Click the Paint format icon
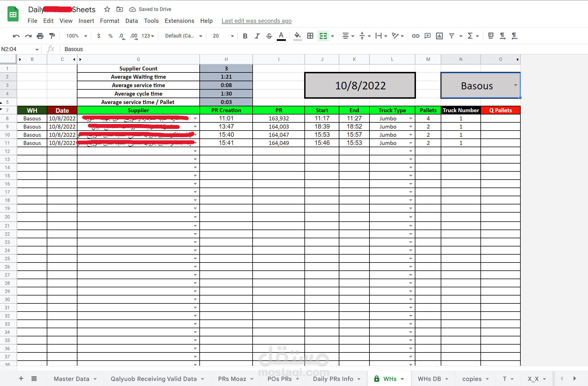This screenshot has width=588, height=386. (52, 36)
